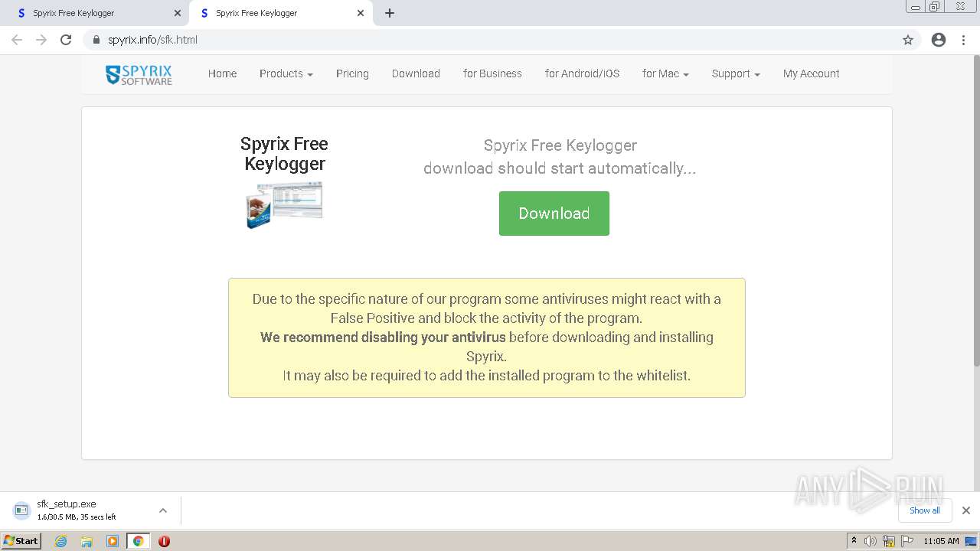Close the active Spyrix Free Keylogger tab
This screenshot has height=551, width=980.
[x=361, y=13]
